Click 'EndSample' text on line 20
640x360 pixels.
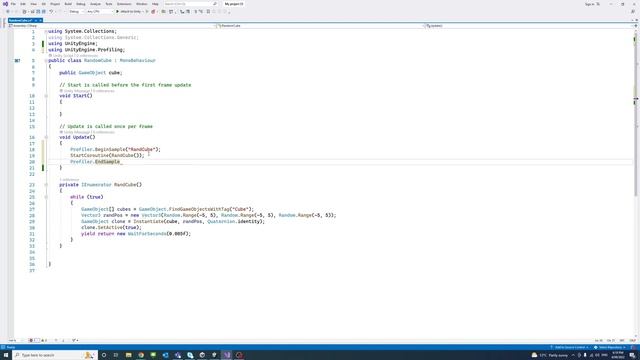click(x=107, y=162)
